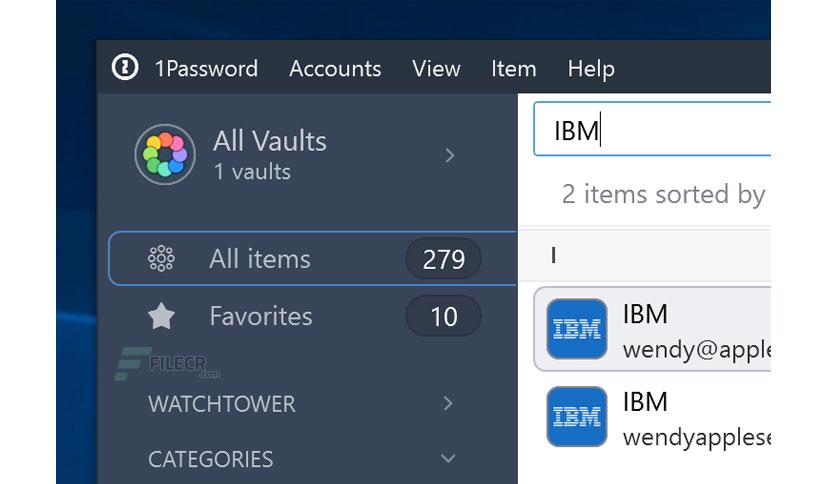836x484 pixels.
Task: Change the items sorted by option
Action: click(663, 195)
